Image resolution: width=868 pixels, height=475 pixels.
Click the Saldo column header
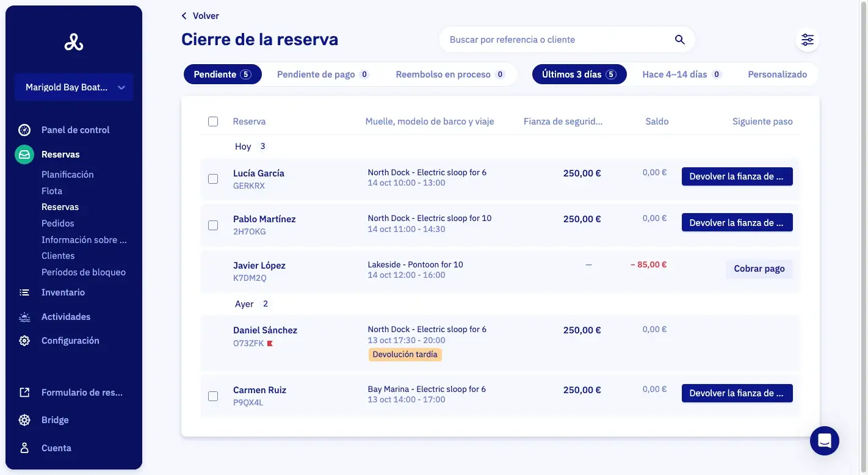(657, 121)
